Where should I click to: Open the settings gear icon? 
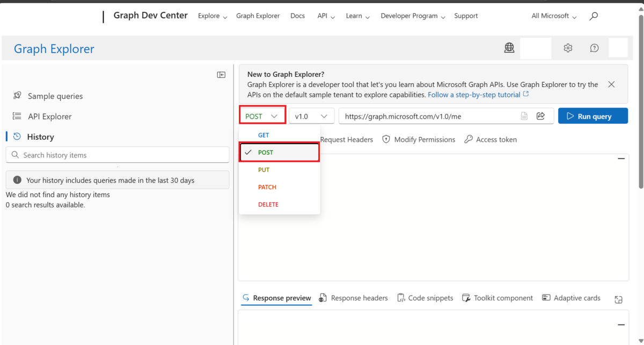click(568, 48)
